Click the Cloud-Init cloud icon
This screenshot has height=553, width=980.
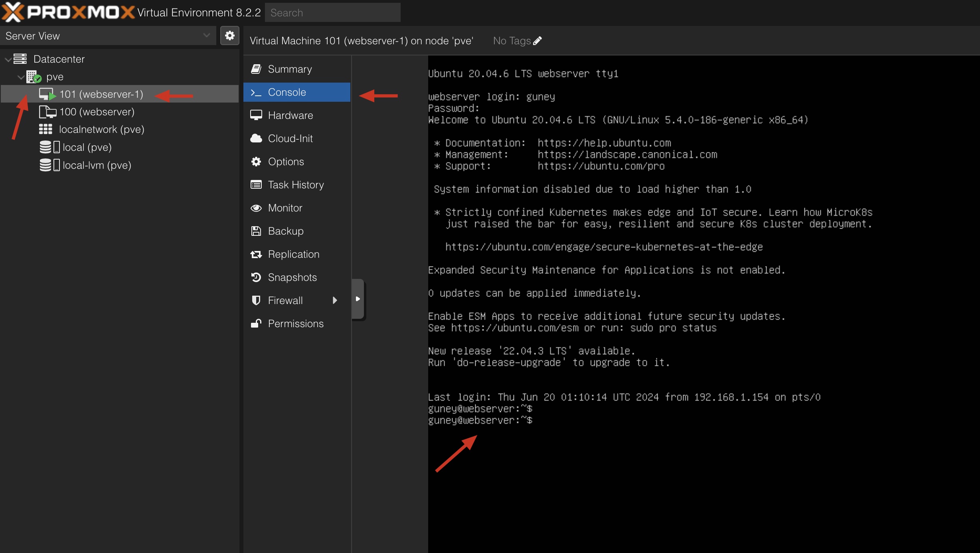pos(256,138)
